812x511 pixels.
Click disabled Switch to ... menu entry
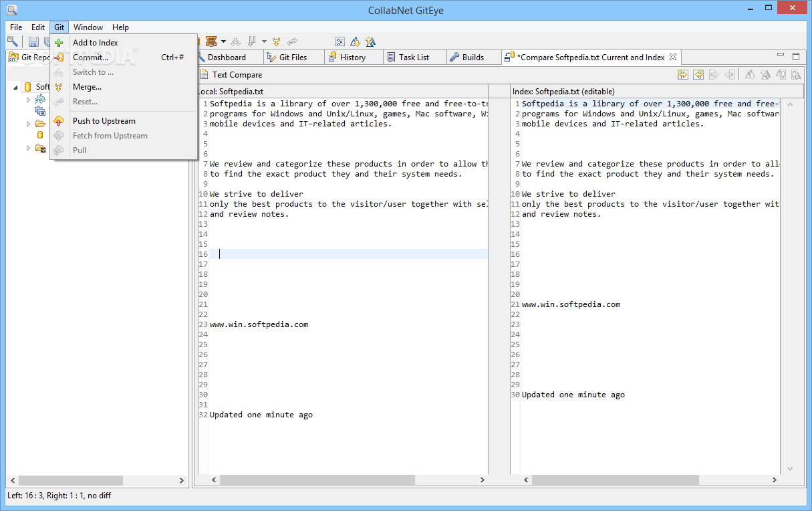[x=124, y=72]
